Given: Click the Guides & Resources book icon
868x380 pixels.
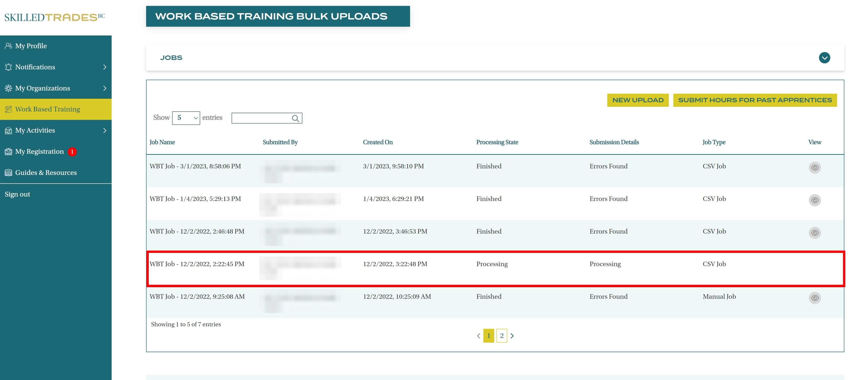Looking at the screenshot, I should coord(9,173).
